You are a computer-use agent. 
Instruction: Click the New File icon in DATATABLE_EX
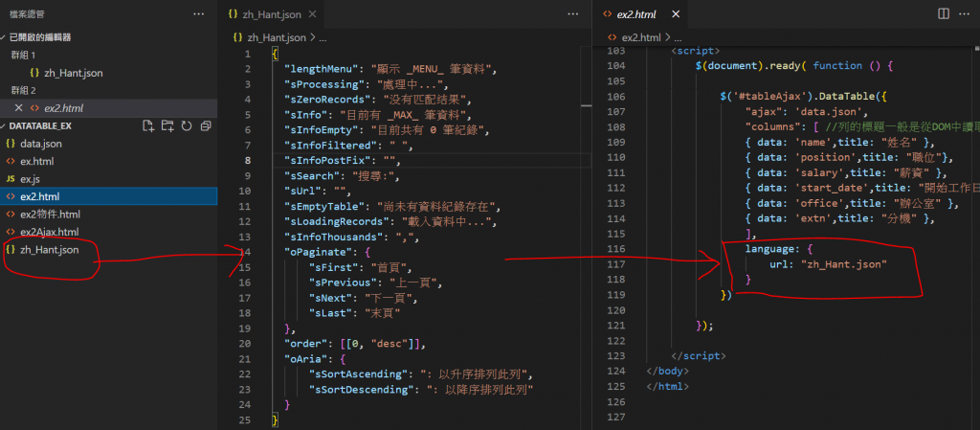[148, 126]
